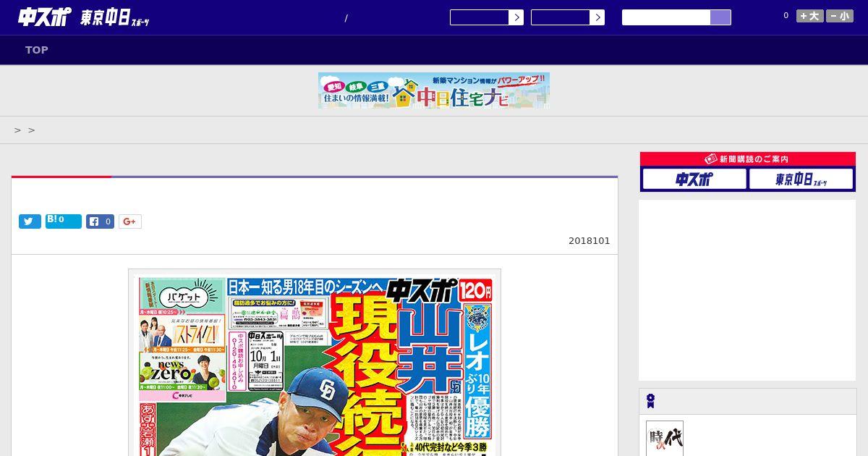Screen dimensions: 868x456
Task: Select 中スポ subscription button in sidebar
Action: [x=694, y=179]
